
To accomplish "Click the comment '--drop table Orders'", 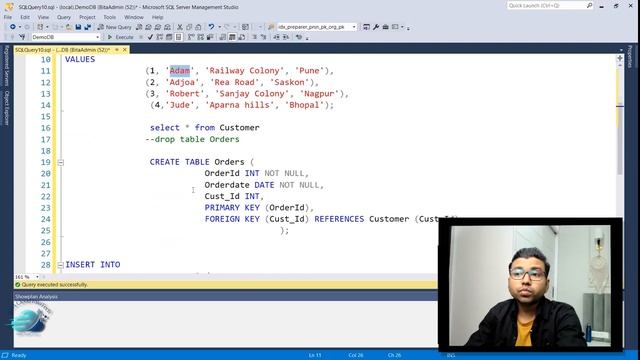I will 192,139.
